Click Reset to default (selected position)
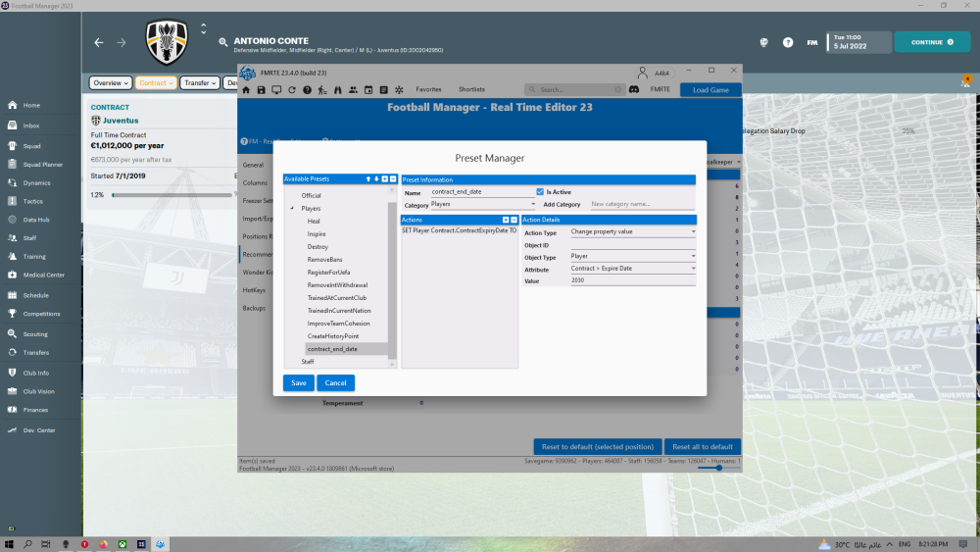Screen dimensions: 980x552 (x=598, y=447)
